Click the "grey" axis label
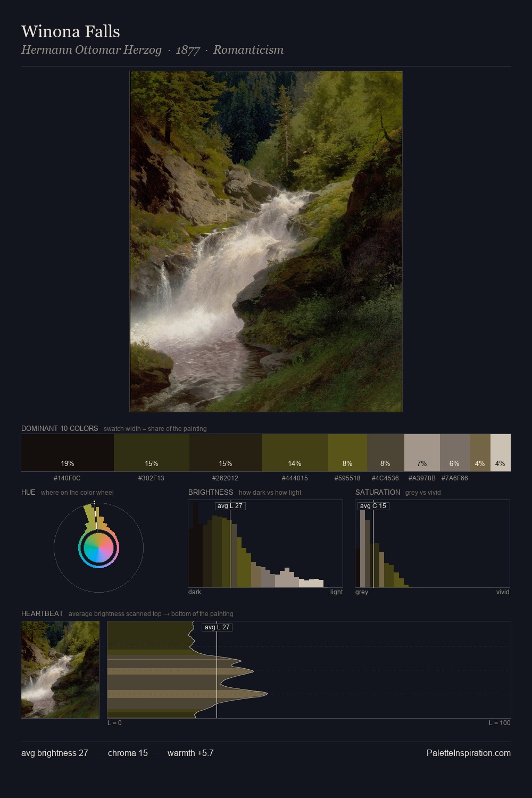The height and width of the screenshot is (798, 532). [x=362, y=592]
